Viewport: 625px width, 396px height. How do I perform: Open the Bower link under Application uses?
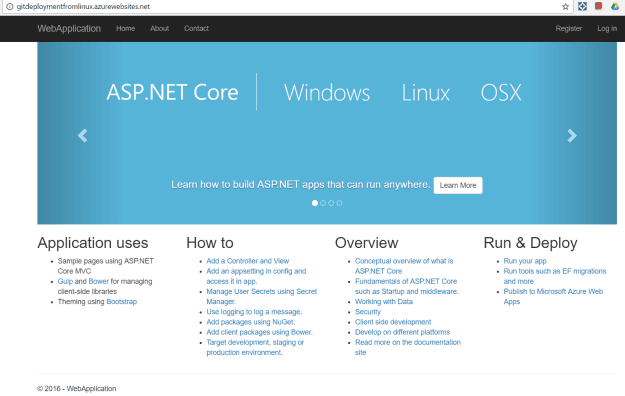tap(98, 281)
